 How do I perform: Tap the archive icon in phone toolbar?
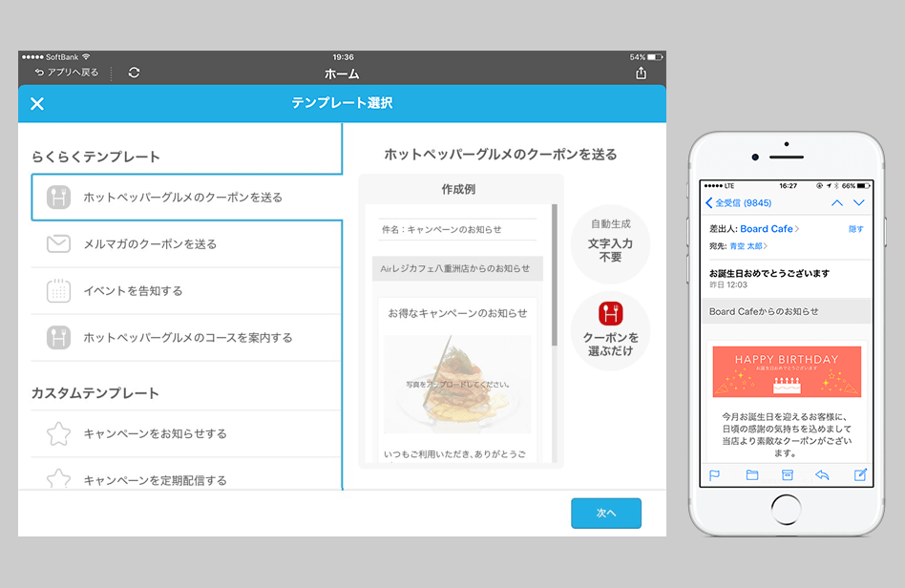point(788,475)
